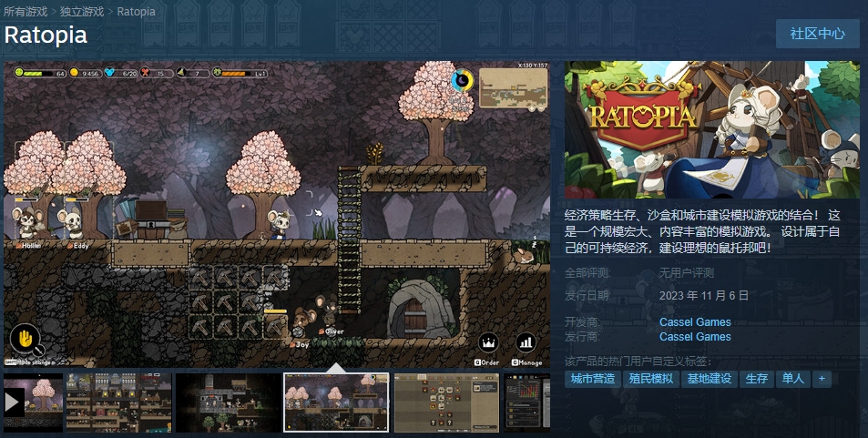
Task: Click the release date 2023 年 11 月 6 日
Action: pos(704,296)
